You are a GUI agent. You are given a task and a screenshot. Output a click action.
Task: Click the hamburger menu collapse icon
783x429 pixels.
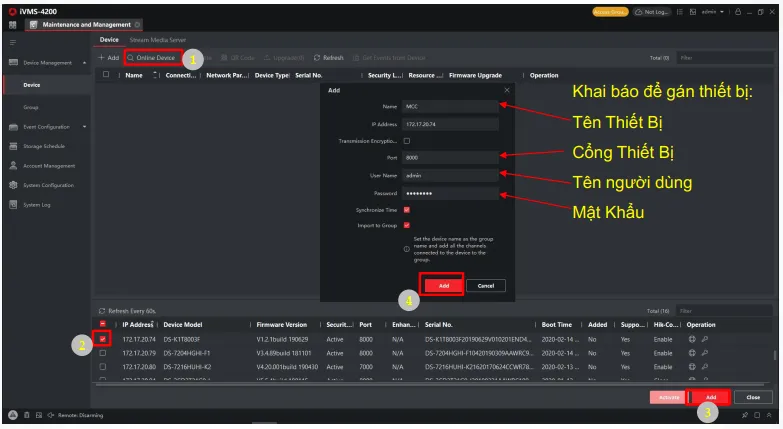(13, 42)
